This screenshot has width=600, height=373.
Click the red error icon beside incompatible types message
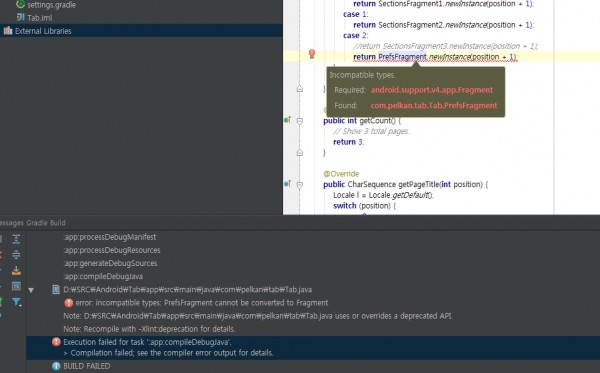[68, 303]
